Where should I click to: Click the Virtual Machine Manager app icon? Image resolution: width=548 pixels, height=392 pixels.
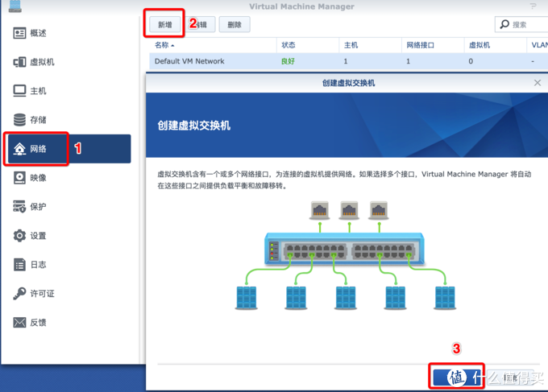click(x=15, y=6)
